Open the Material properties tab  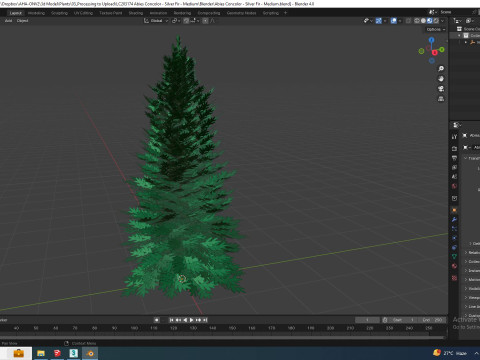click(454, 266)
